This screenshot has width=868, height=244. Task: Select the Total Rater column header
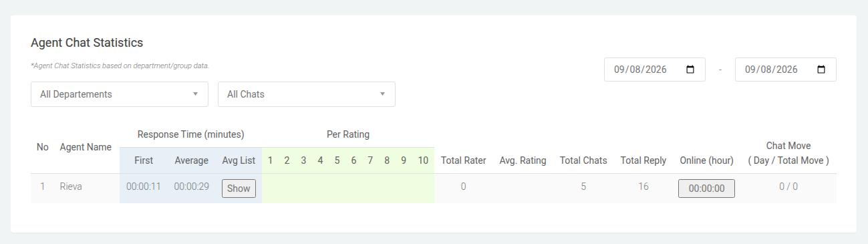click(x=463, y=160)
